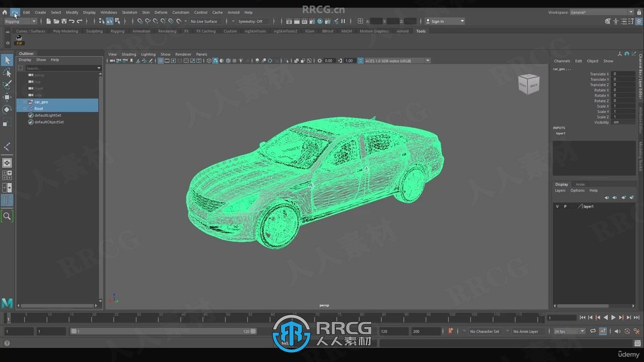Toggle playback loop mode
Viewport: 644px width, 362px height.
click(x=593, y=331)
